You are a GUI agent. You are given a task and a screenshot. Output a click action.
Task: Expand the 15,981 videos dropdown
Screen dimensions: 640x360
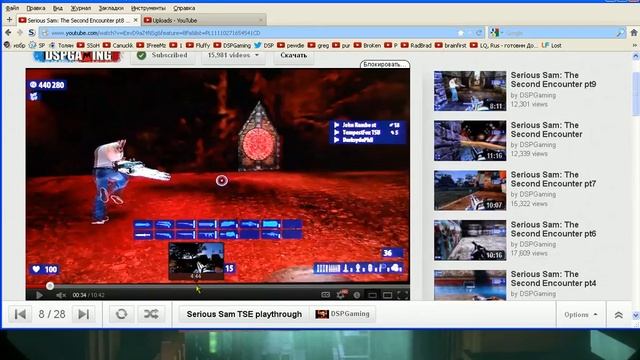(x=233, y=56)
